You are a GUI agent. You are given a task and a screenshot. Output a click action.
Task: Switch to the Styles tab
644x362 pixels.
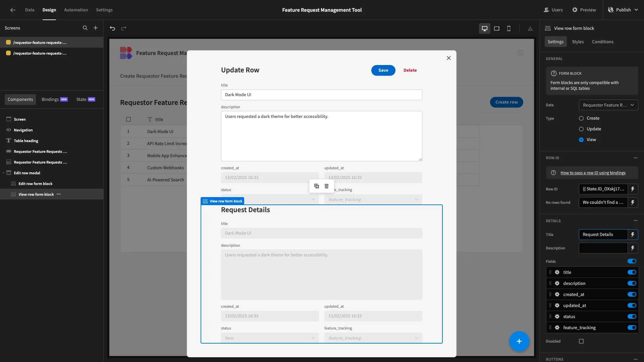pos(578,42)
